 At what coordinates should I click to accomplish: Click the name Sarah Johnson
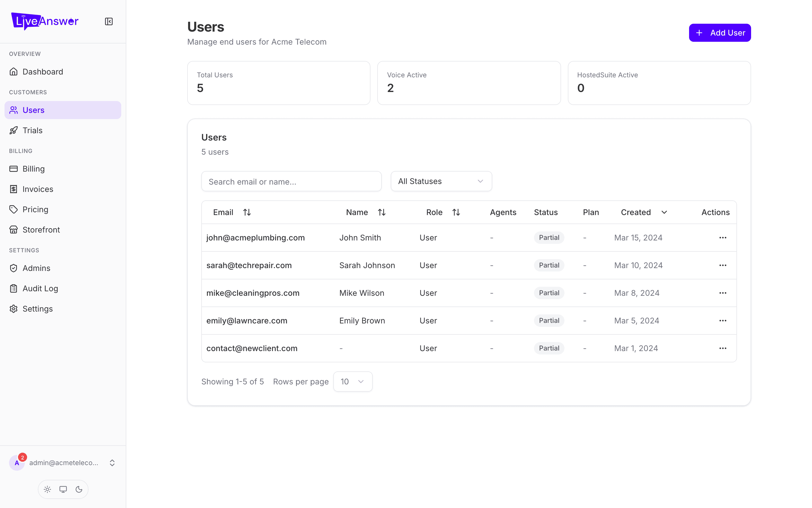367,265
